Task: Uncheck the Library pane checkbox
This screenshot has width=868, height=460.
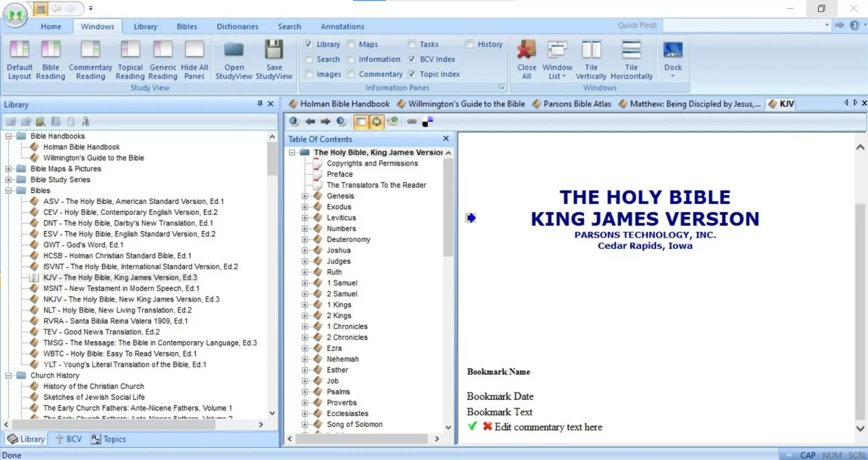Action: pos(309,44)
